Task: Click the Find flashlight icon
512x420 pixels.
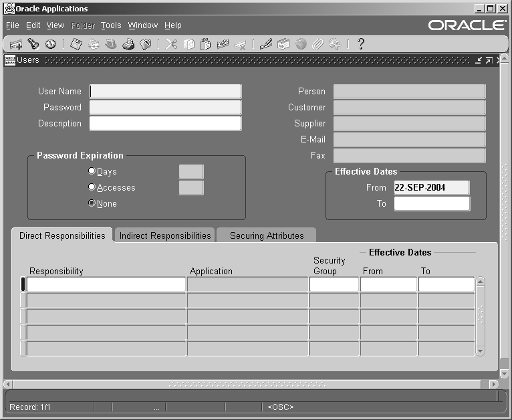Action: 33,43
